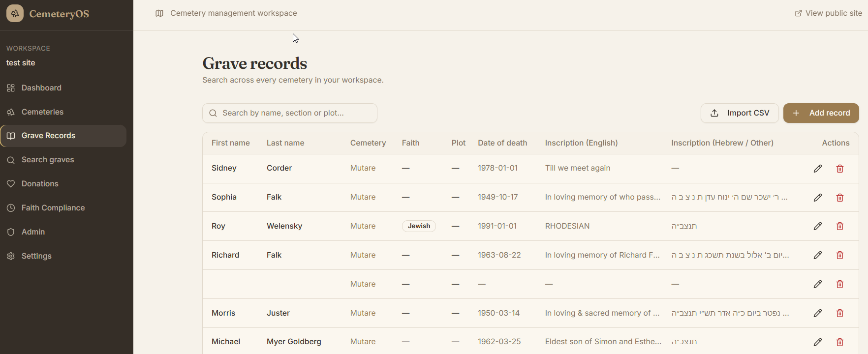Edit the Michael Myer Goldberg record

[x=818, y=342]
